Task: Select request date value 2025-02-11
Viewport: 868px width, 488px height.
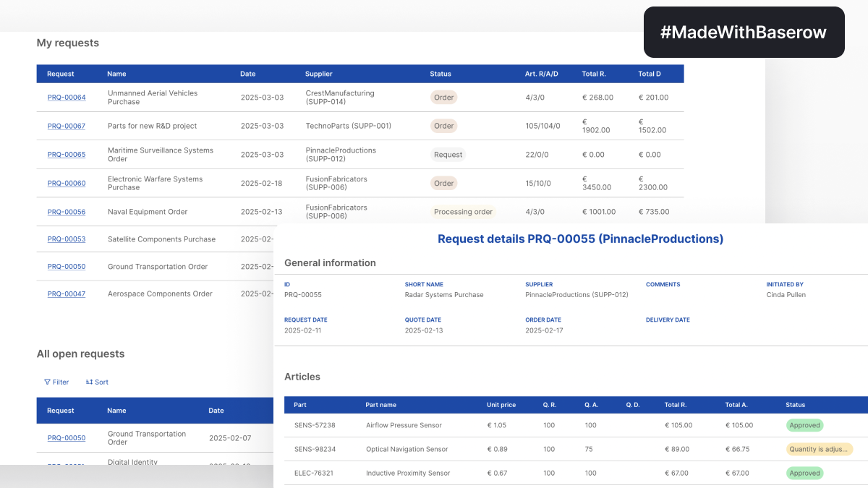Action: pos(303,330)
